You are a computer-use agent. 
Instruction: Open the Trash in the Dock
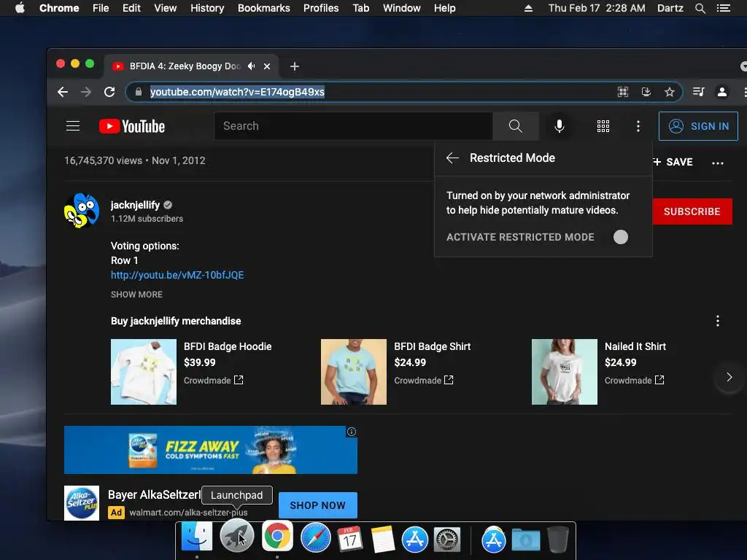[x=558, y=539]
